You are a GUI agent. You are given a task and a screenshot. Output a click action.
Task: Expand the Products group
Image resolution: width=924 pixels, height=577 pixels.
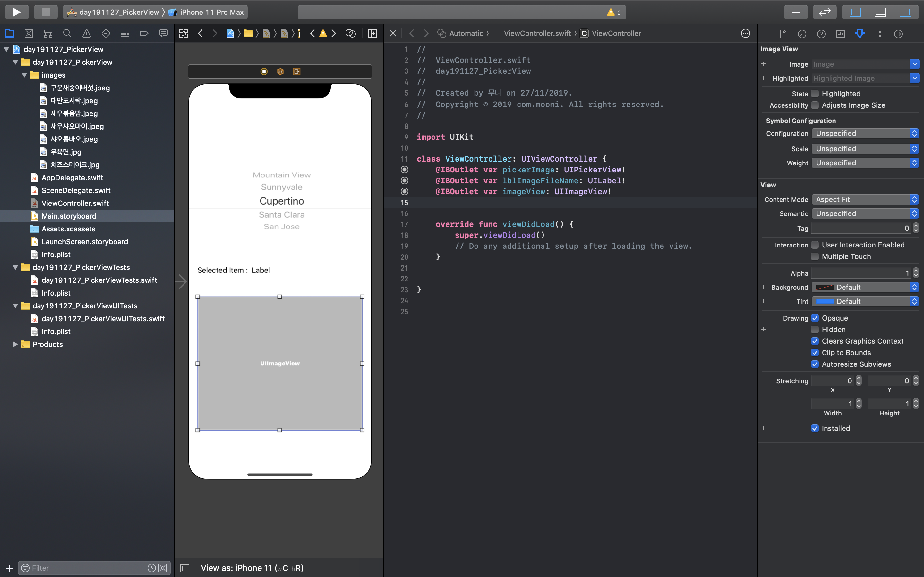(x=15, y=344)
